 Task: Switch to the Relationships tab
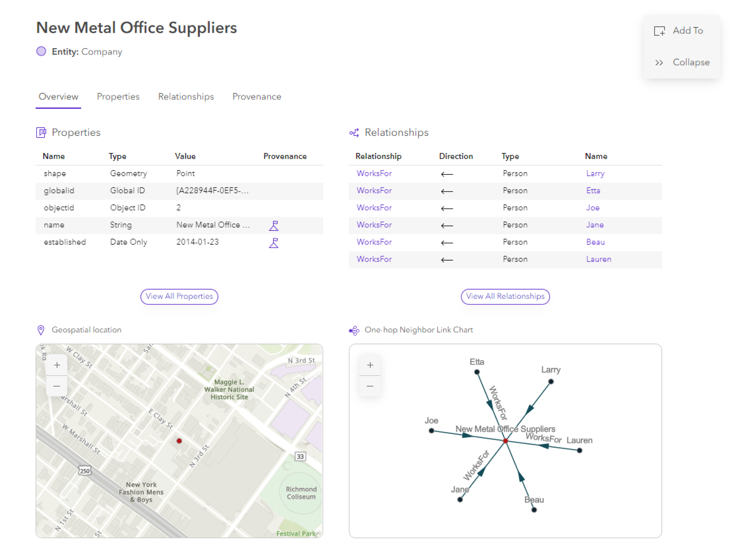186,97
